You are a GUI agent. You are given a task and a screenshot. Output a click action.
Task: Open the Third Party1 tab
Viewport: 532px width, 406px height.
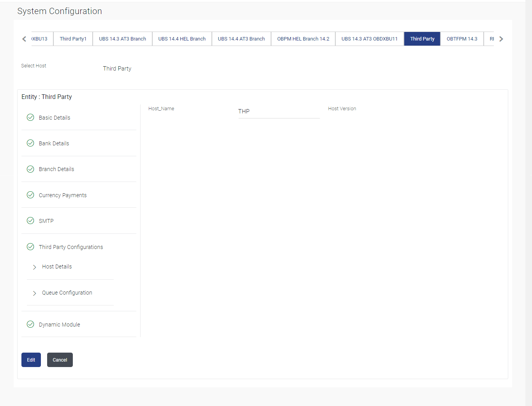73,39
